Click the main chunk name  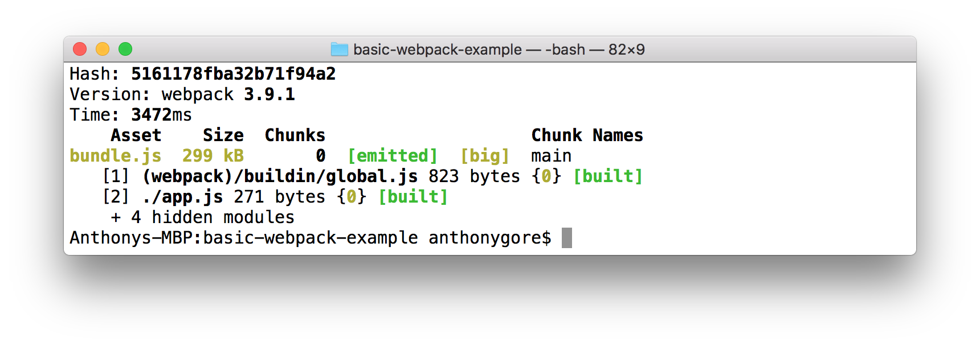point(551,156)
